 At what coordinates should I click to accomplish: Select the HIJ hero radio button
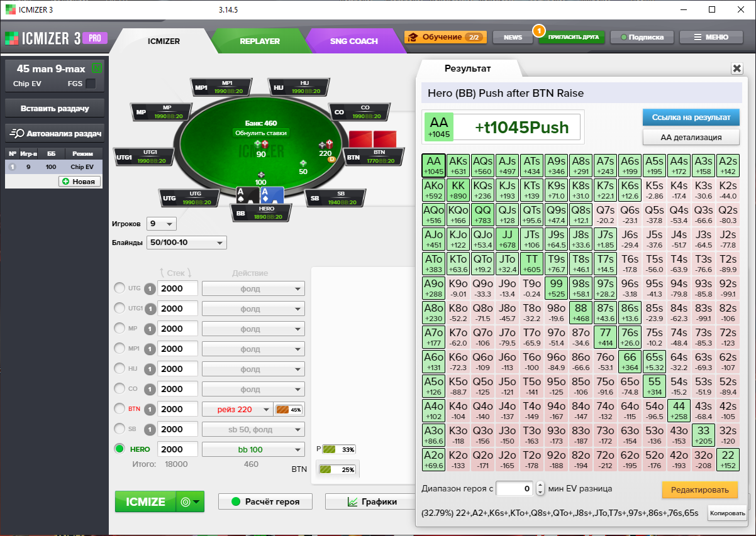click(x=119, y=369)
